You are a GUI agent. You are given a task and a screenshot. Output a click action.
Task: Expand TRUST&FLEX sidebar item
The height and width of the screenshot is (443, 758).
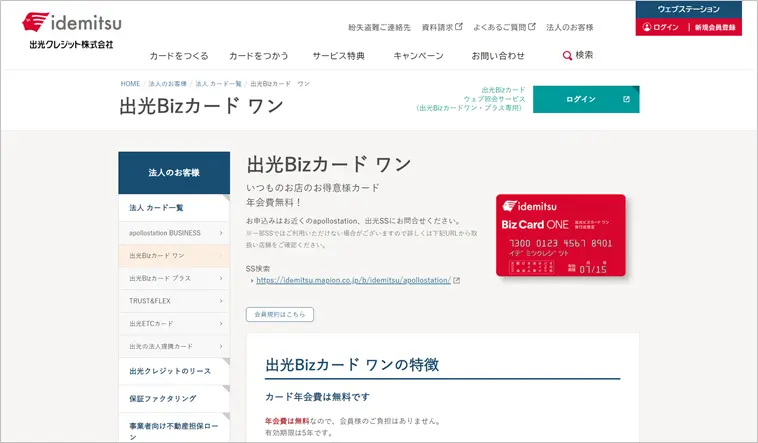pyautogui.click(x=220, y=301)
